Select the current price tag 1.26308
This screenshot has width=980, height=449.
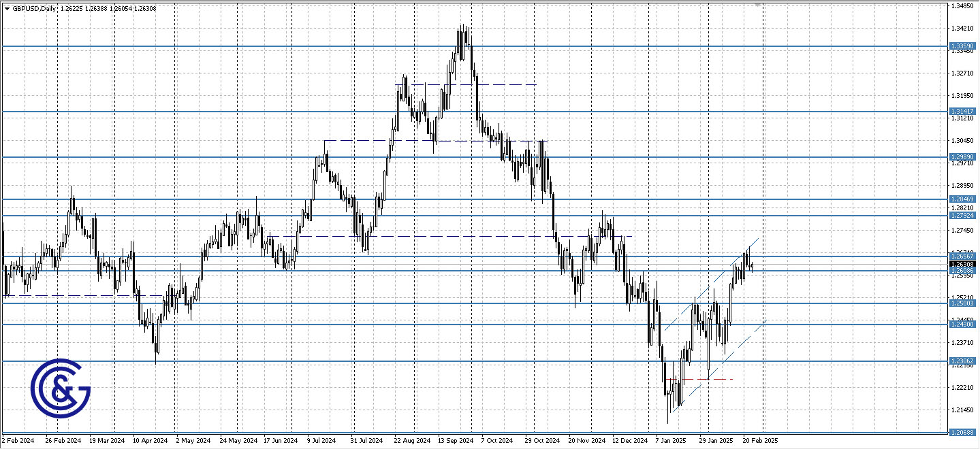point(963,264)
